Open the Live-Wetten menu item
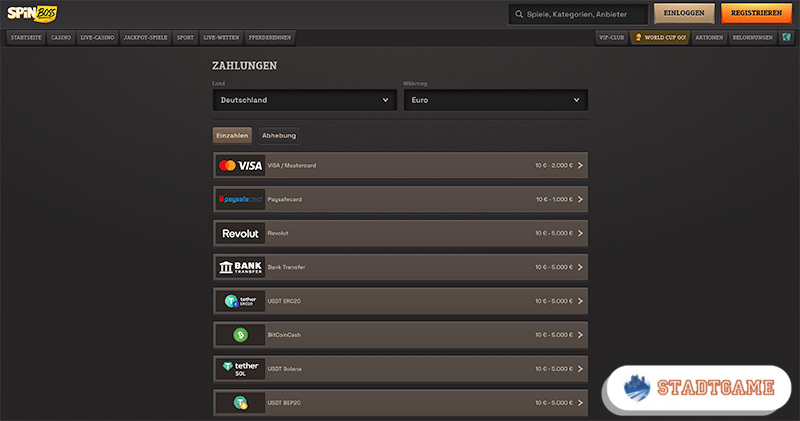This screenshot has height=421, width=800. tap(221, 37)
